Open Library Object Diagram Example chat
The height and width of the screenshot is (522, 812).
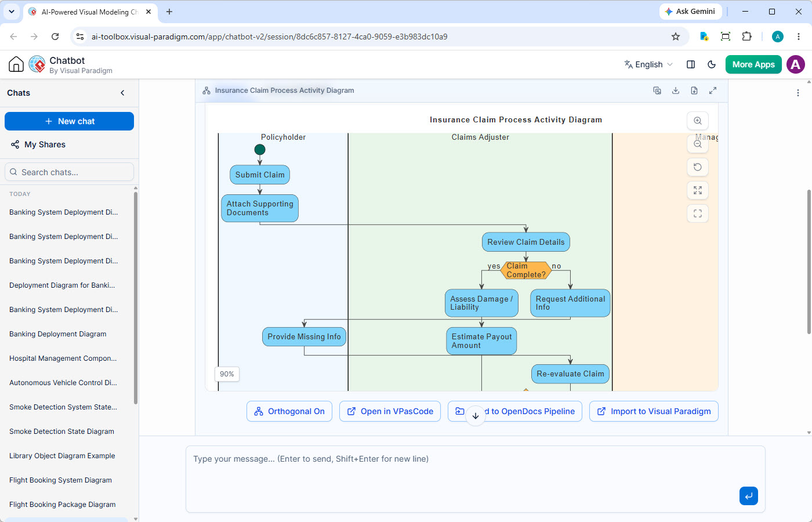(x=62, y=456)
